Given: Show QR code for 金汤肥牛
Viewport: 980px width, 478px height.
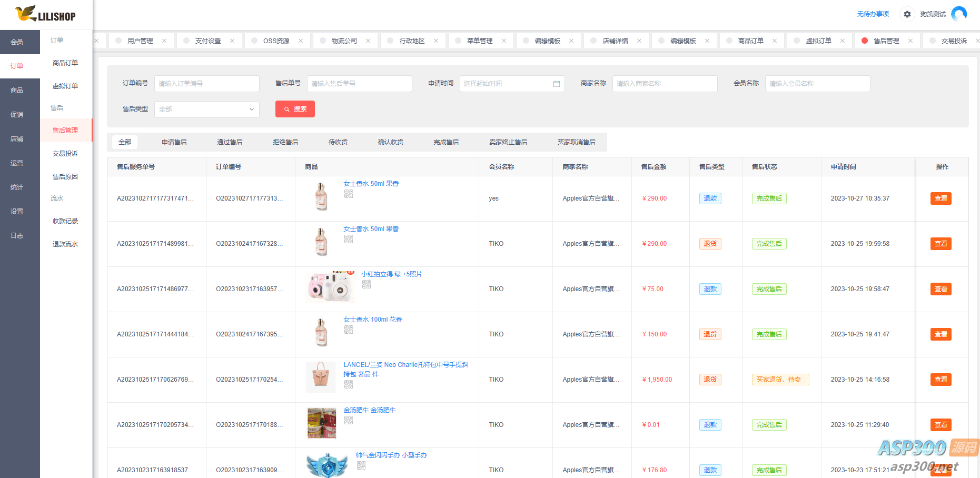Looking at the screenshot, I should (349, 420).
